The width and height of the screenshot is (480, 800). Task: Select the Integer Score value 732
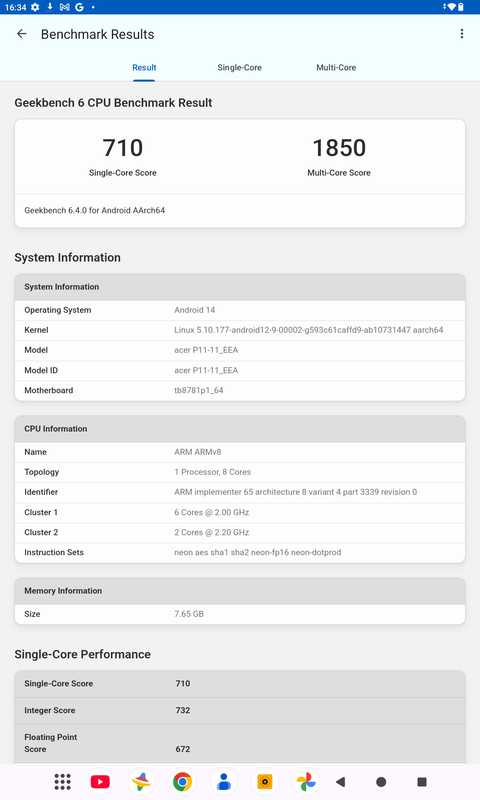click(183, 710)
